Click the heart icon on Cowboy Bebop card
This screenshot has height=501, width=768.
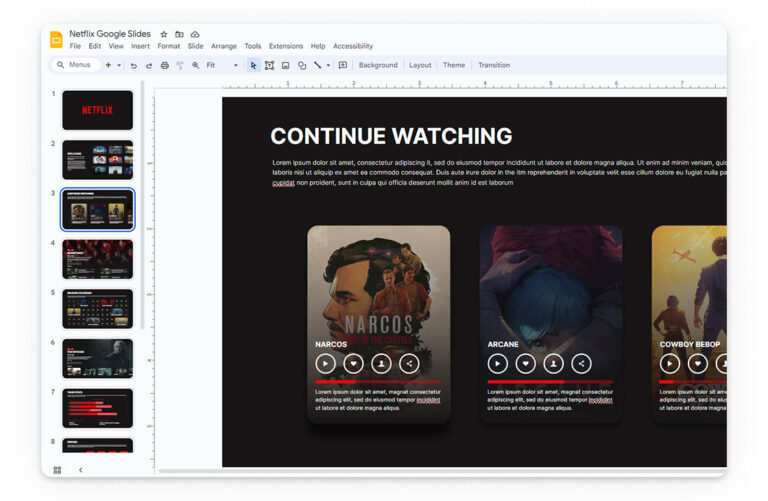[698, 363]
